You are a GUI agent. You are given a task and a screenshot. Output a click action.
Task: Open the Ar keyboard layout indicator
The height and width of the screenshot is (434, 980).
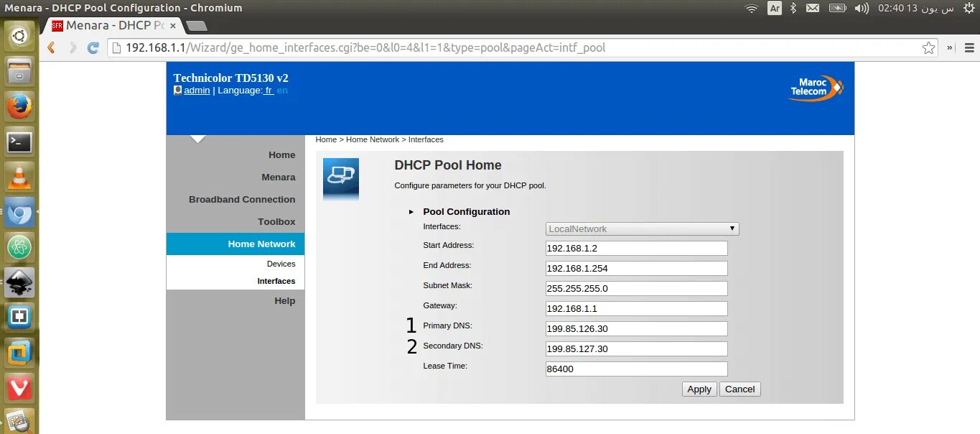pyautogui.click(x=775, y=8)
